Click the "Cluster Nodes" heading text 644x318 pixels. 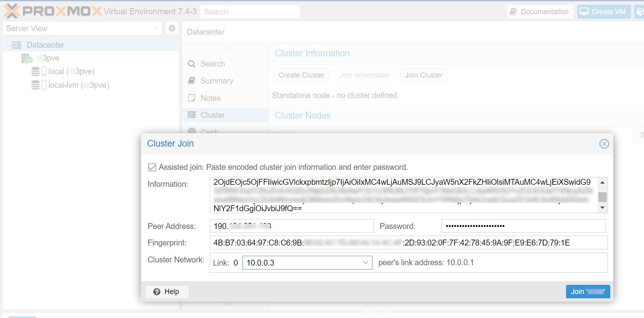pos(303,115)
